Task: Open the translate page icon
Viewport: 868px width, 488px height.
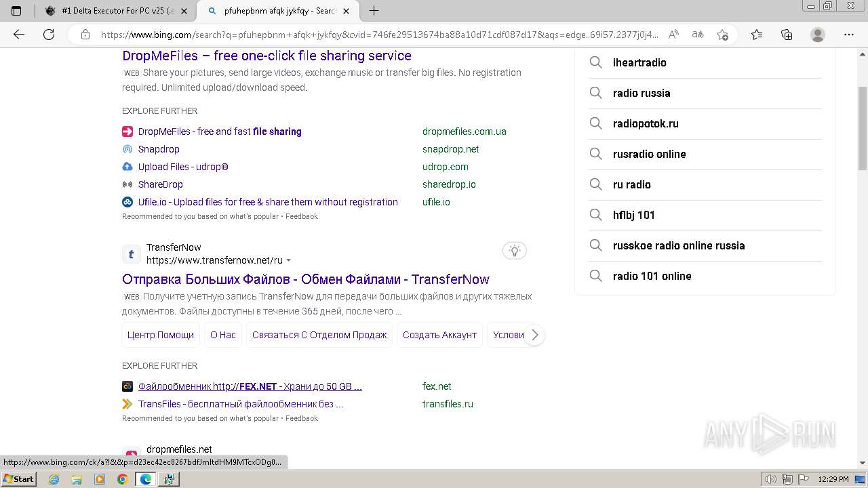Action: (x=698, y=35)
